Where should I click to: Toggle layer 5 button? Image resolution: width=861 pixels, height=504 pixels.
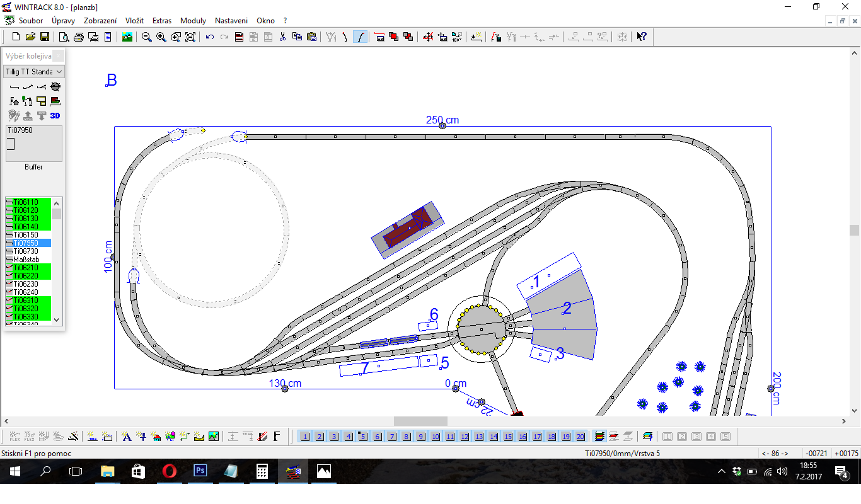tap(362, 437)
